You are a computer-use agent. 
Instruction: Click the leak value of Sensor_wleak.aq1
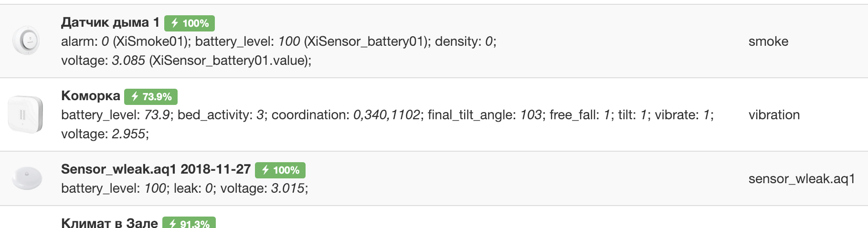tap(208, 188)
